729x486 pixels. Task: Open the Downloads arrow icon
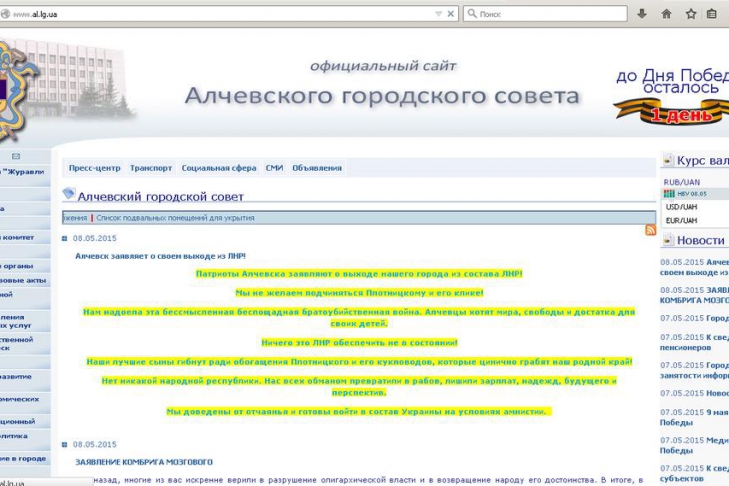point(641,14)
